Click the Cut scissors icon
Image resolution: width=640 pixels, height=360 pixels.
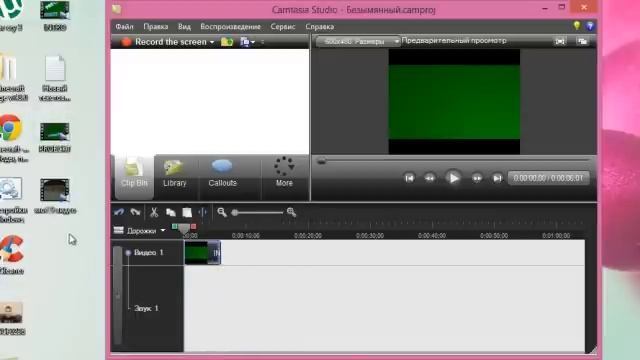[x=154, y=212]
